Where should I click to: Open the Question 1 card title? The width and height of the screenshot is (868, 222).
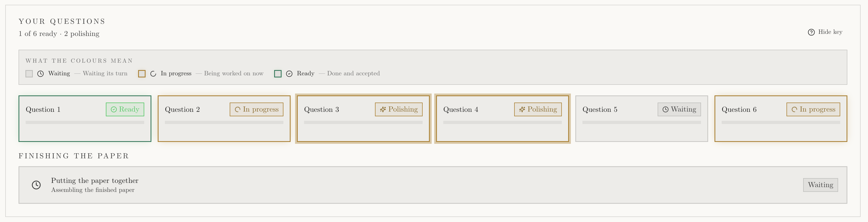pyautogui.click(x=43, y=109)
